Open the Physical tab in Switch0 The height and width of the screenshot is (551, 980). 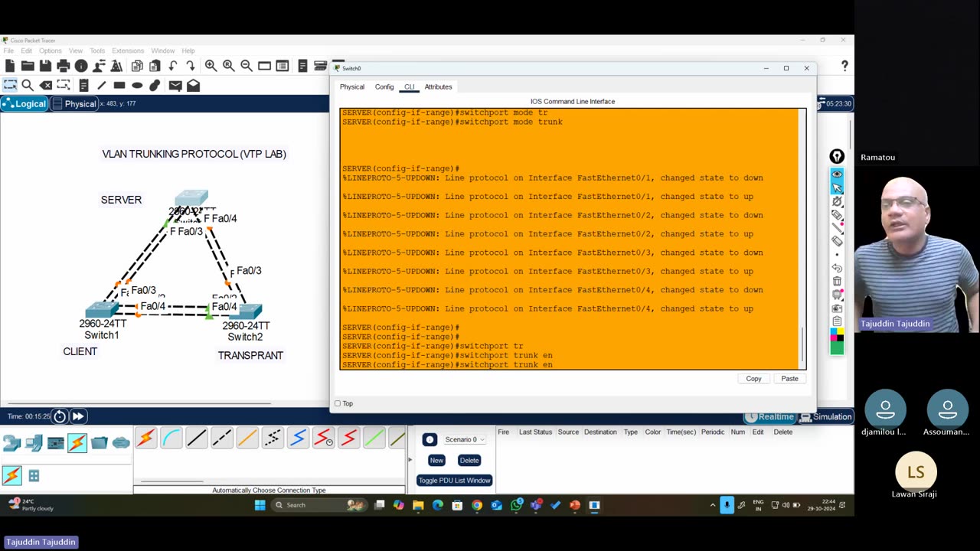pyautogui.click(x=352, y=86)
